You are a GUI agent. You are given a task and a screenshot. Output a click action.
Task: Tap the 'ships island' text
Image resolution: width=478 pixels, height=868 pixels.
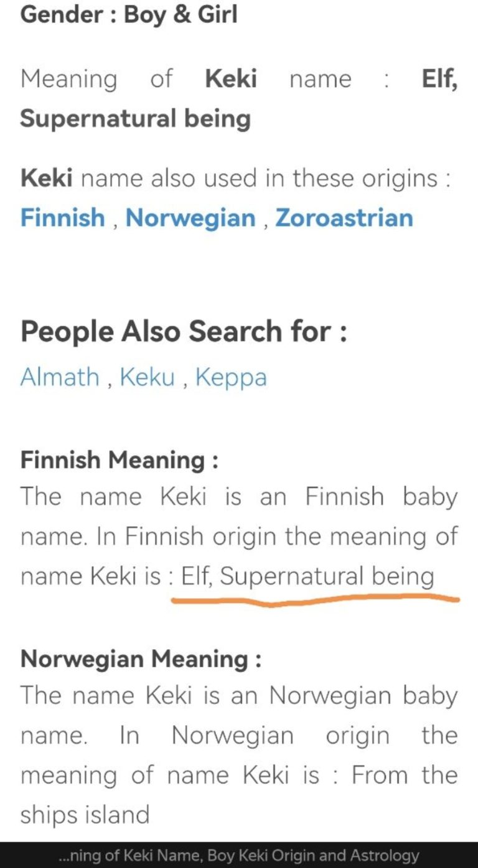tap(85, 815)
